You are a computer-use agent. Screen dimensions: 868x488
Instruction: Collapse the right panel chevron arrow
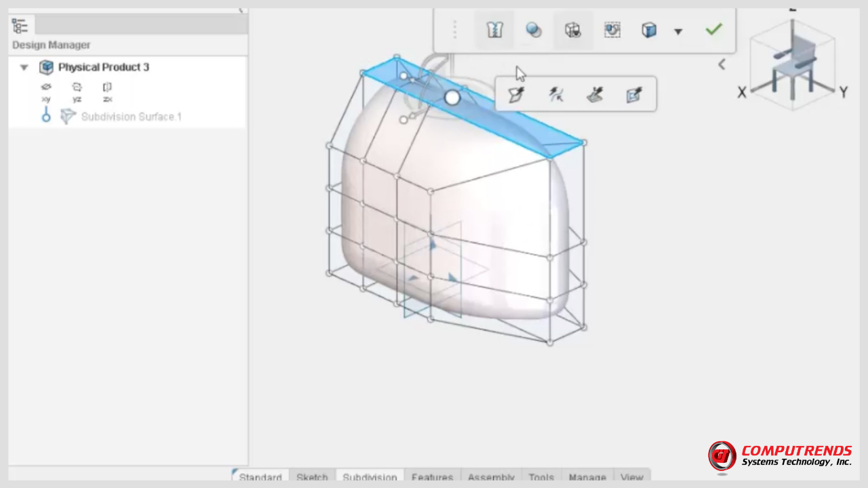[x=722, y=64]
